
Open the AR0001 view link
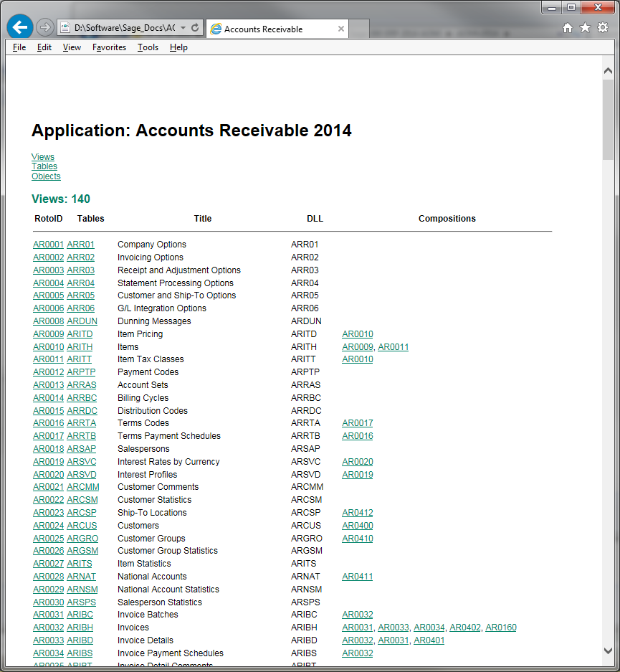pos(49,245)
